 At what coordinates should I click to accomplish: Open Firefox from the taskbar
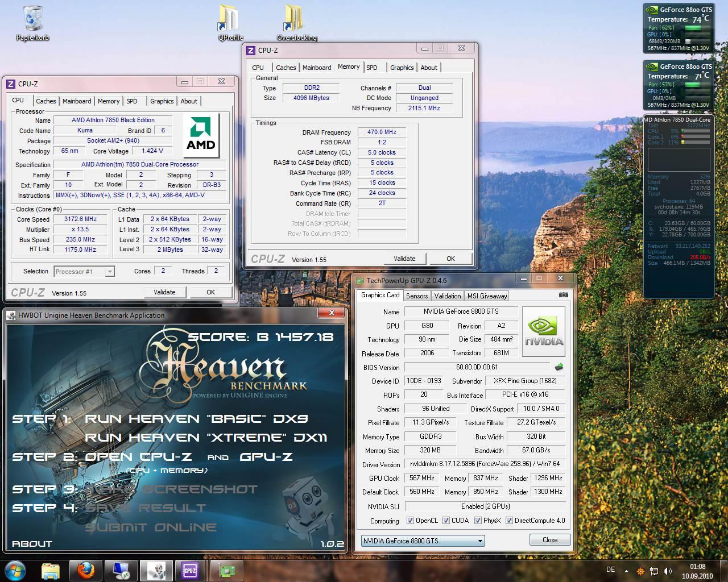(x=86, y=570)
